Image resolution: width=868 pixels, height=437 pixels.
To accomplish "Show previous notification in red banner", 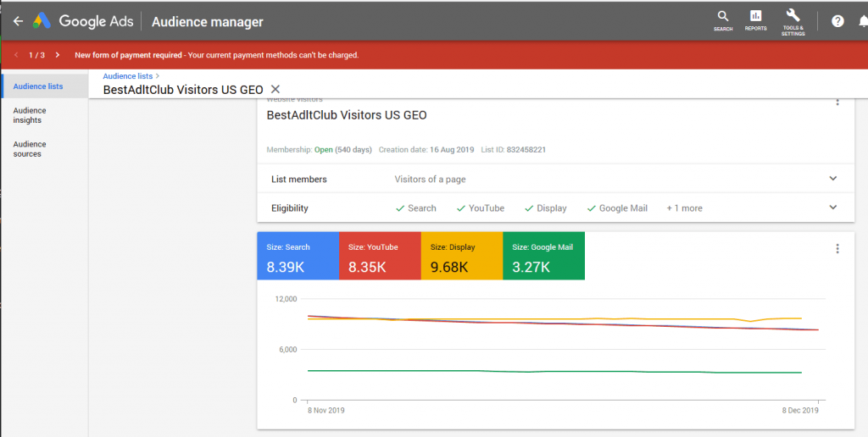I will (16, 55).
